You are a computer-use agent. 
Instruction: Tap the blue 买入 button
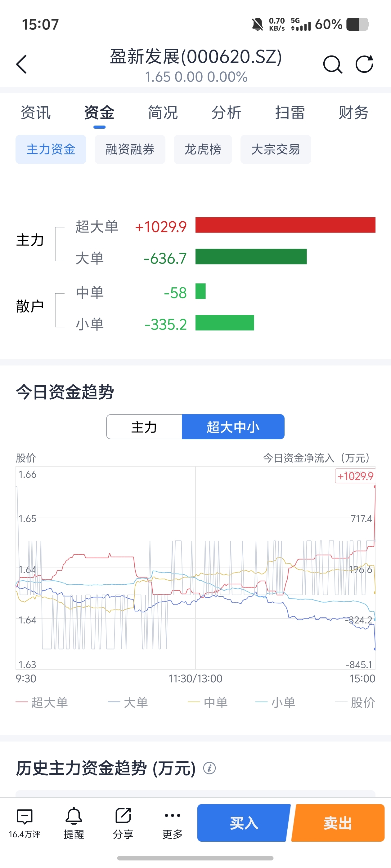pyautogui.click(x=244, y=823)
